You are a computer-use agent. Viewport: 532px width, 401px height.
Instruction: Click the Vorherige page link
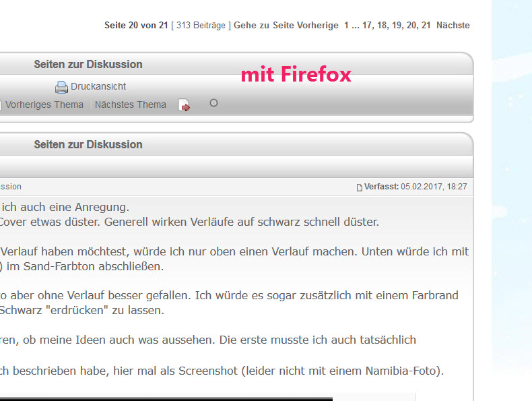(318, 26)
